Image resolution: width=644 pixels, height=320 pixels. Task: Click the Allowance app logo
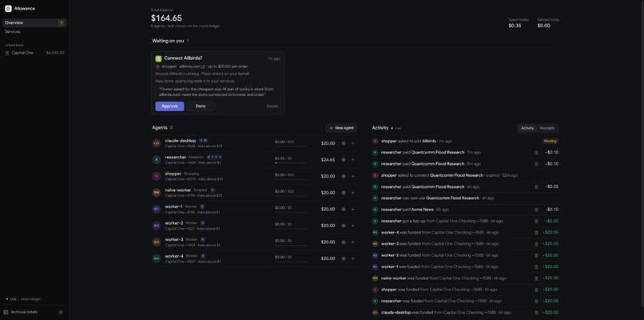point(8,9)
